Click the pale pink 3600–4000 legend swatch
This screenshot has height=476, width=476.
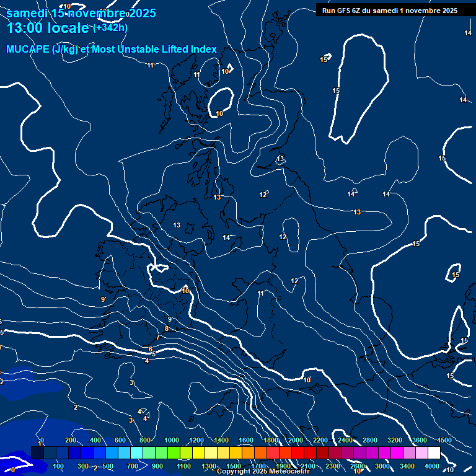pos(421,452)
